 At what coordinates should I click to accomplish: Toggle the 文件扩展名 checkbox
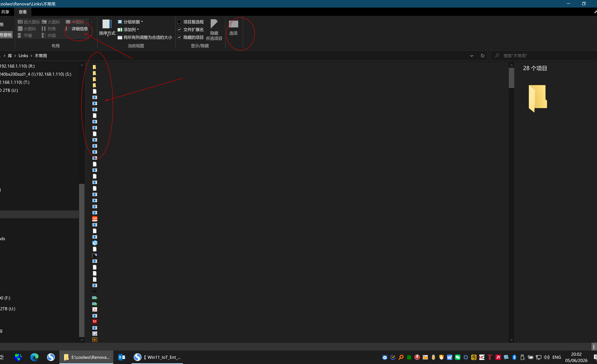click(x=179, y=29)
